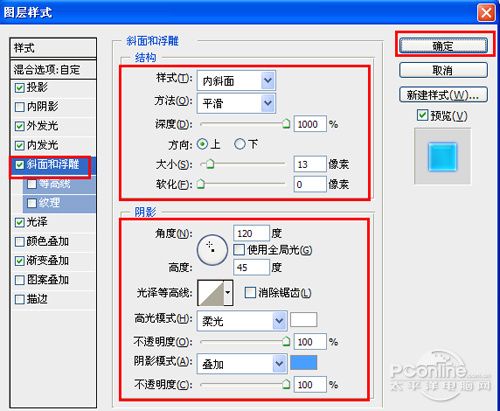Viewport: 500px width, 411px height.
Task: Select 混合选项:自定 in the styles list
Action: tap(53, 69)
